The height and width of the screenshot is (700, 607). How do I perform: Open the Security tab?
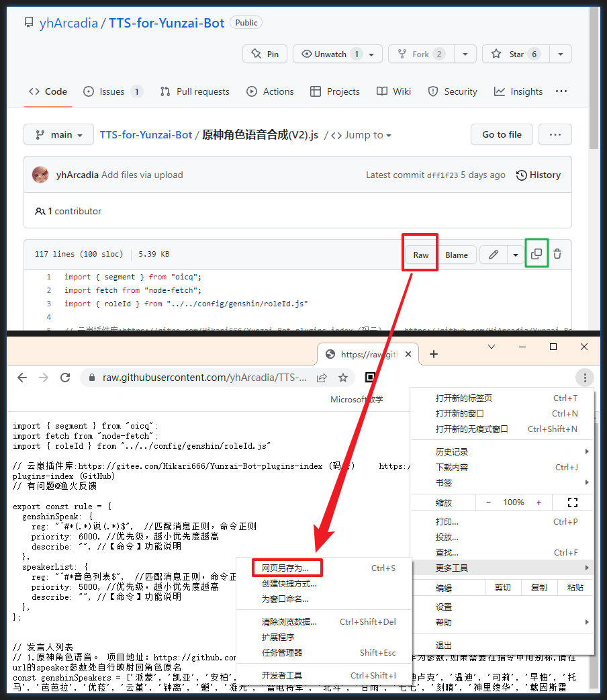tap(453, 91)
